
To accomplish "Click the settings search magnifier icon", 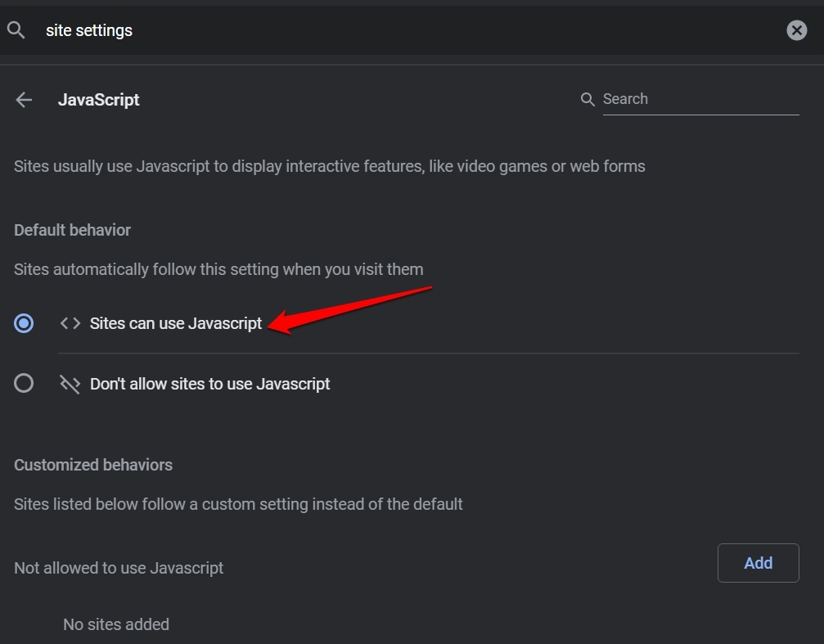I will 16,30.
